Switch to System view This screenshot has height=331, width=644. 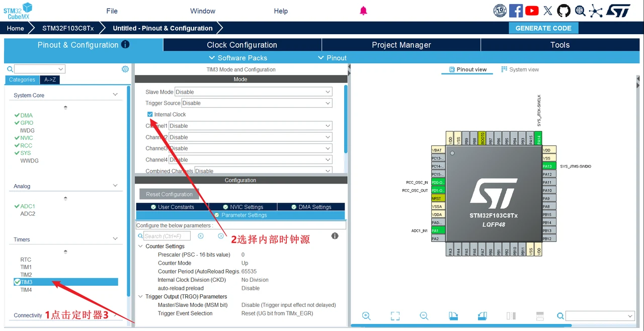[x=520, y=69]
